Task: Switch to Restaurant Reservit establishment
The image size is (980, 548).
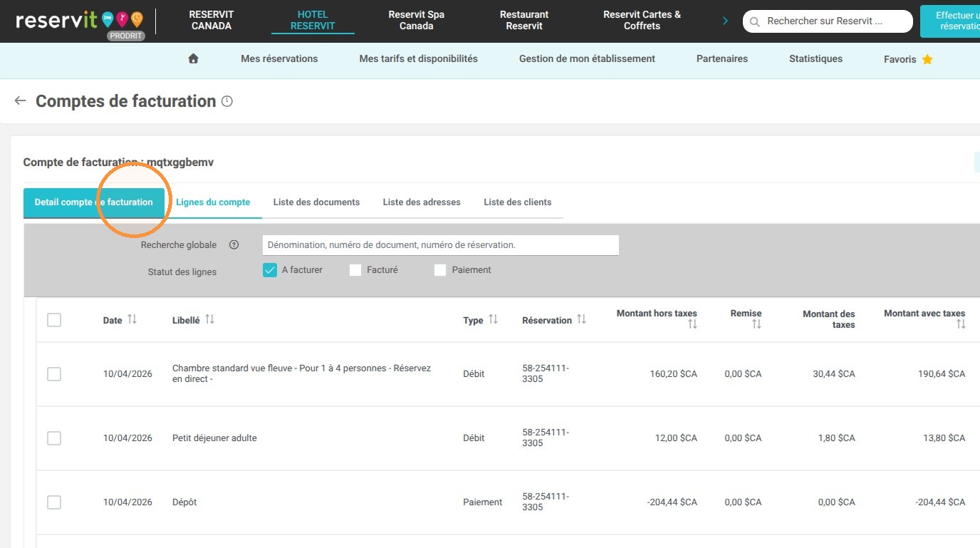Action: (524, 20)
